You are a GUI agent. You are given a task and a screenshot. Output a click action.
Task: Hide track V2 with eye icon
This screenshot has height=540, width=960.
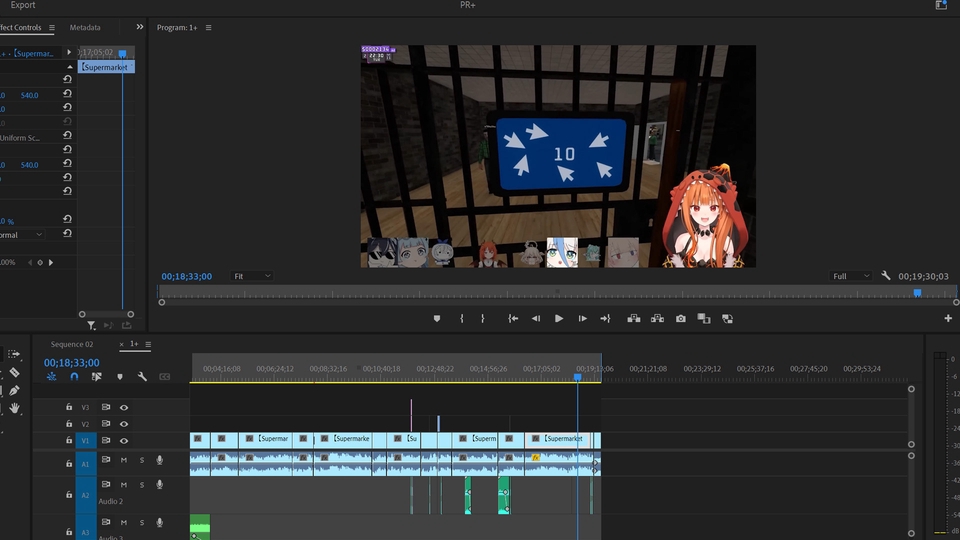click(x=124, y=424)
